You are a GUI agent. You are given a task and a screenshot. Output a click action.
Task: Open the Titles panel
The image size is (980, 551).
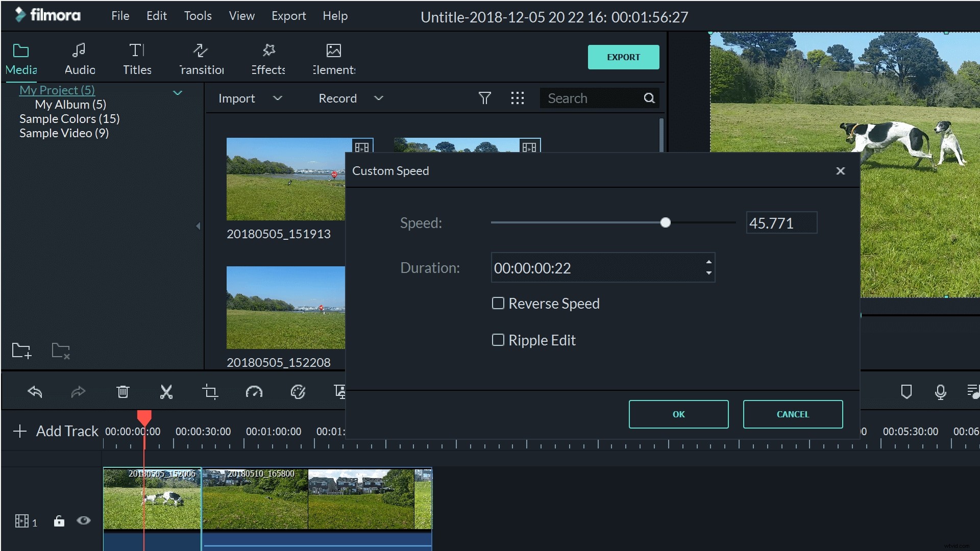136,58
